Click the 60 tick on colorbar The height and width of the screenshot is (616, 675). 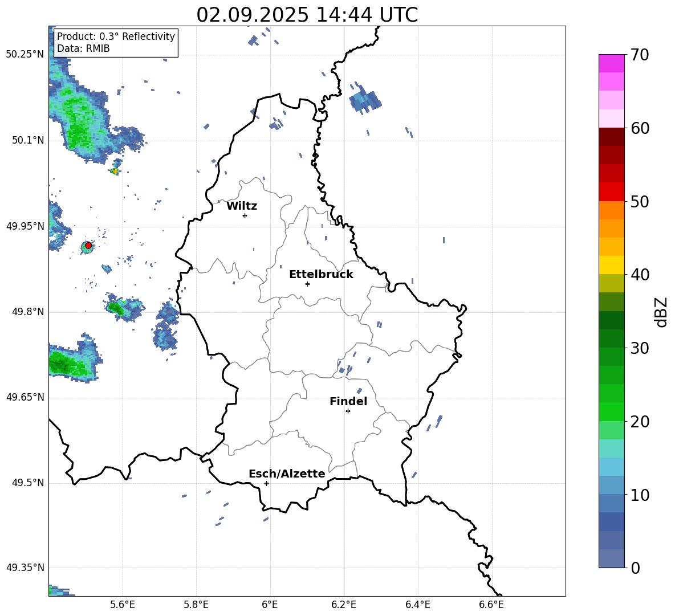pos(640,128)
